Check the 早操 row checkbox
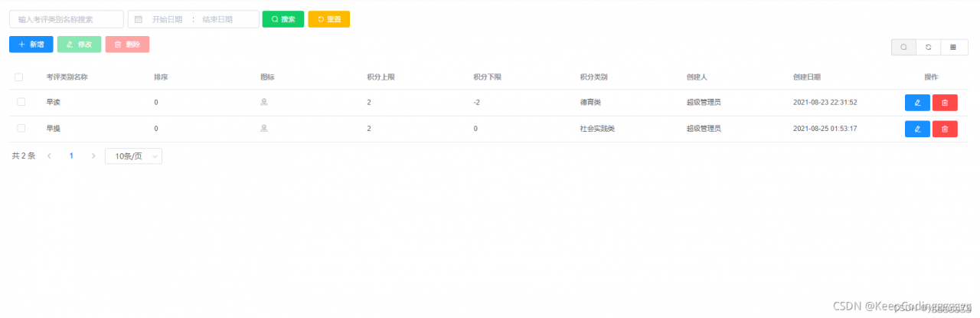Image resolution: width=980 pixels, height=318 pixels. [x=21, y=129]
